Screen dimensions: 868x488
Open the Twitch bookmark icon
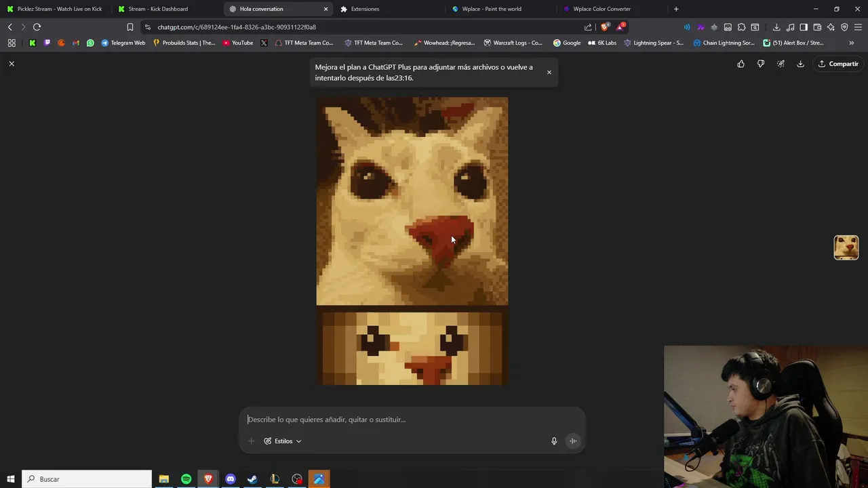pyautogui.click(x=47, y=43)
